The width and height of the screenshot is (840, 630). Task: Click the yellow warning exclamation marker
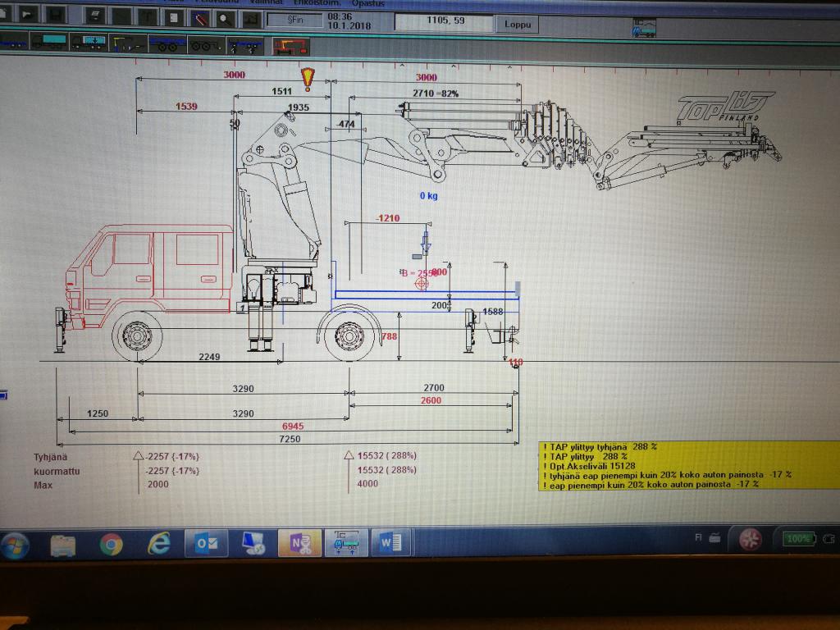(x=308, y=79)
